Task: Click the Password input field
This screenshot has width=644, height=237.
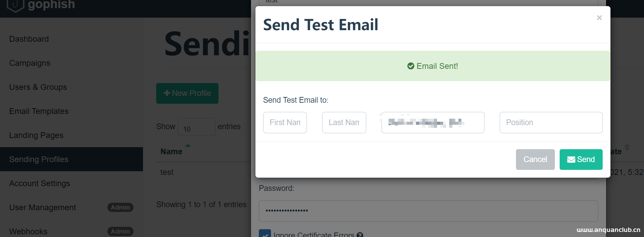Action: (428, 211)
